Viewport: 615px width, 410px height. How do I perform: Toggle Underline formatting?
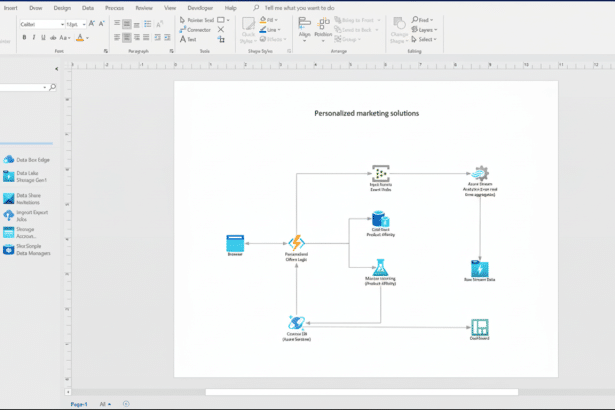(43, 37)
